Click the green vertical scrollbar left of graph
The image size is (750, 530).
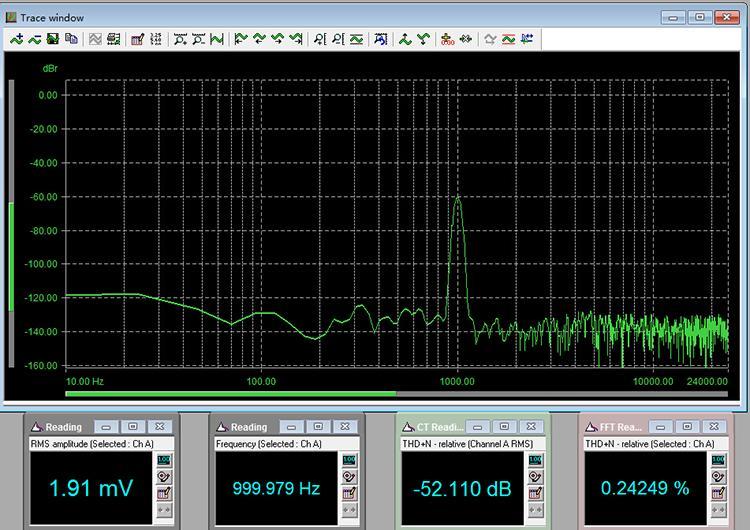tap(12, 255)
